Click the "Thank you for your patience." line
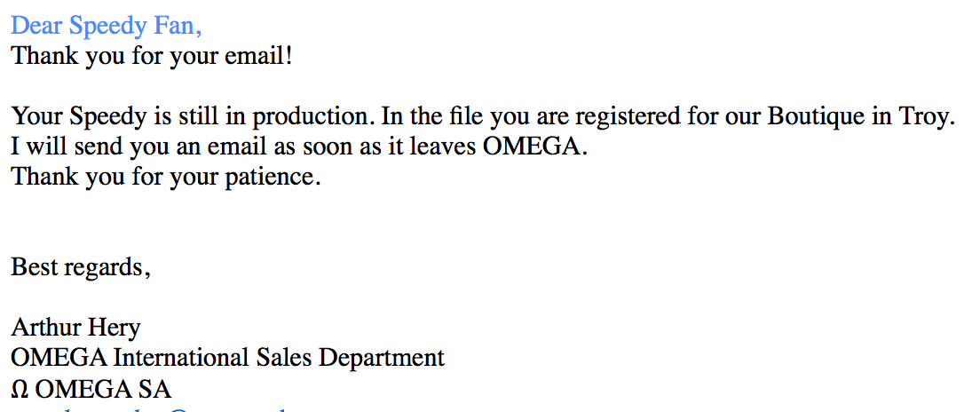 (x=166, y=177)
